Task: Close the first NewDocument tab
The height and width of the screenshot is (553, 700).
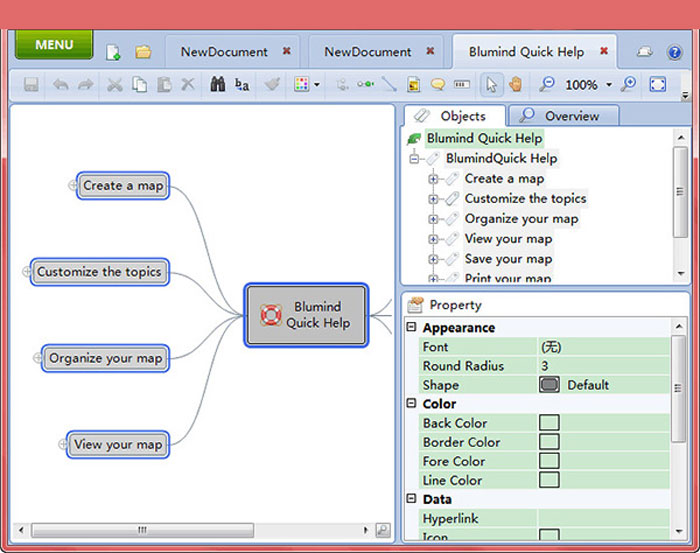Action: tap(287, 51)
